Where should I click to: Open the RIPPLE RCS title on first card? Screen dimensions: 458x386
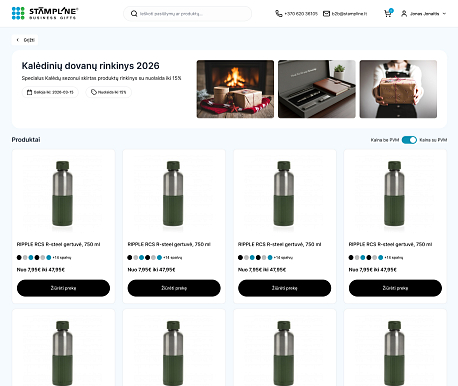[58, 244]
